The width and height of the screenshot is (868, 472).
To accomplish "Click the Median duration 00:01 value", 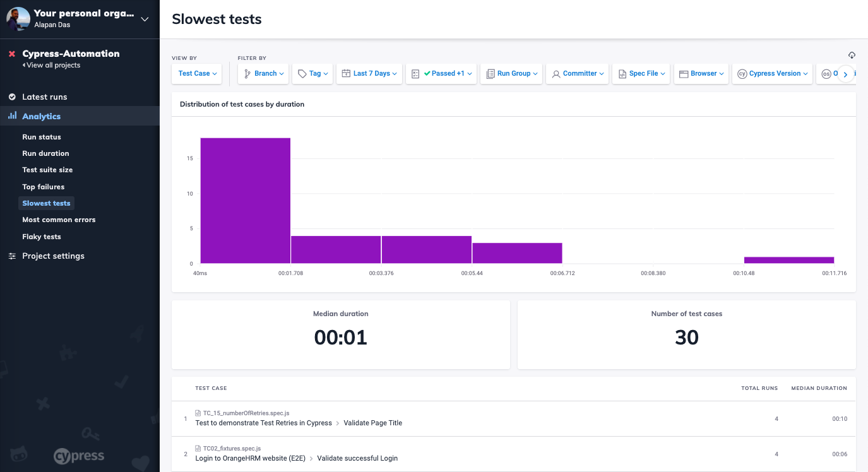I will coord(341,338).
